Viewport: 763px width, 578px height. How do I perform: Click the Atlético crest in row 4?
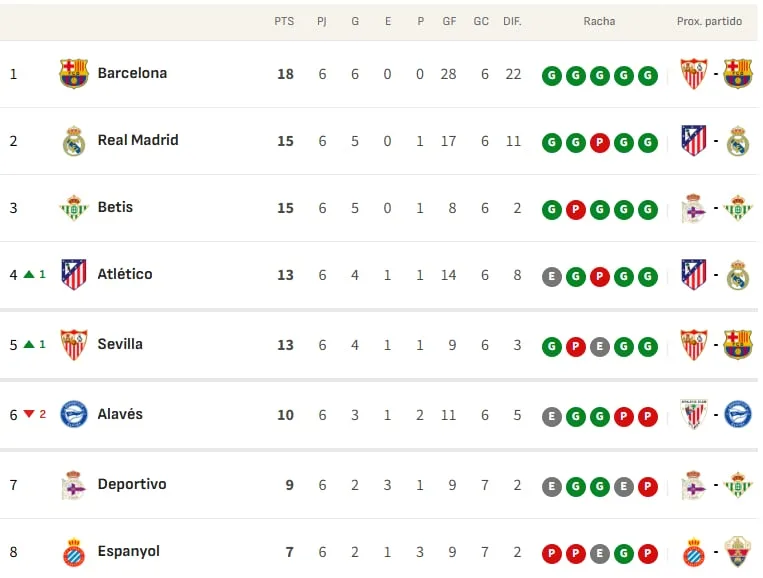tap(74, 274)
